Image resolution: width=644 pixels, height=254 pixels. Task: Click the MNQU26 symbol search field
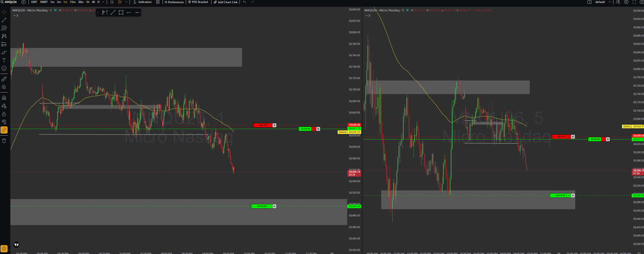(x=10, y=2)
